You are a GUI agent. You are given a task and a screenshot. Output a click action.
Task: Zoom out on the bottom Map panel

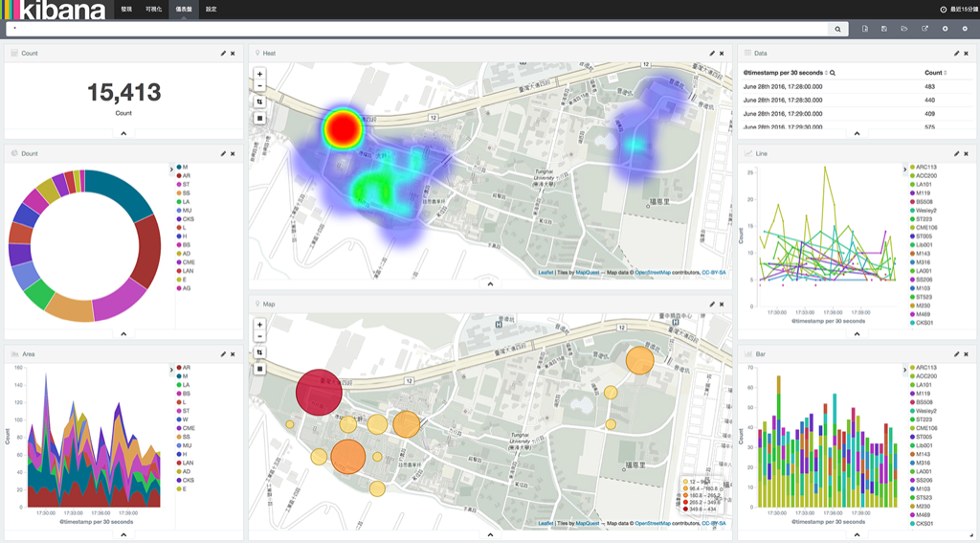(259, 336)
